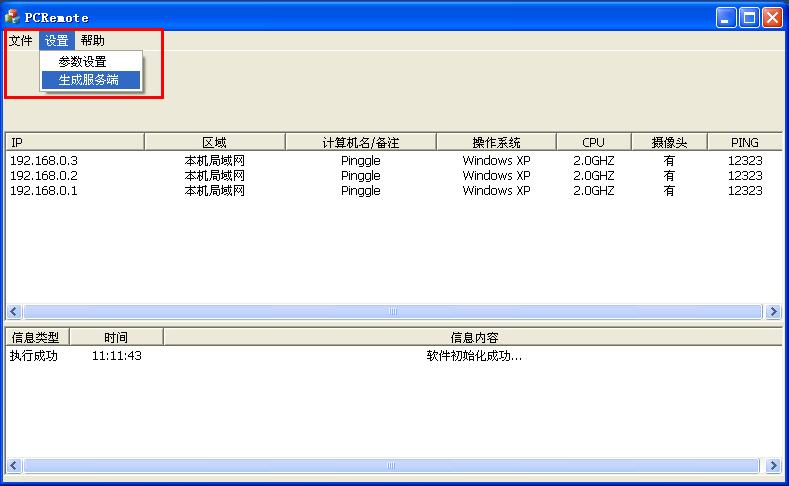Viewport: 789px width, 486px height.
Task: Sort by the IP column header
Action: [x=74, y=142]
